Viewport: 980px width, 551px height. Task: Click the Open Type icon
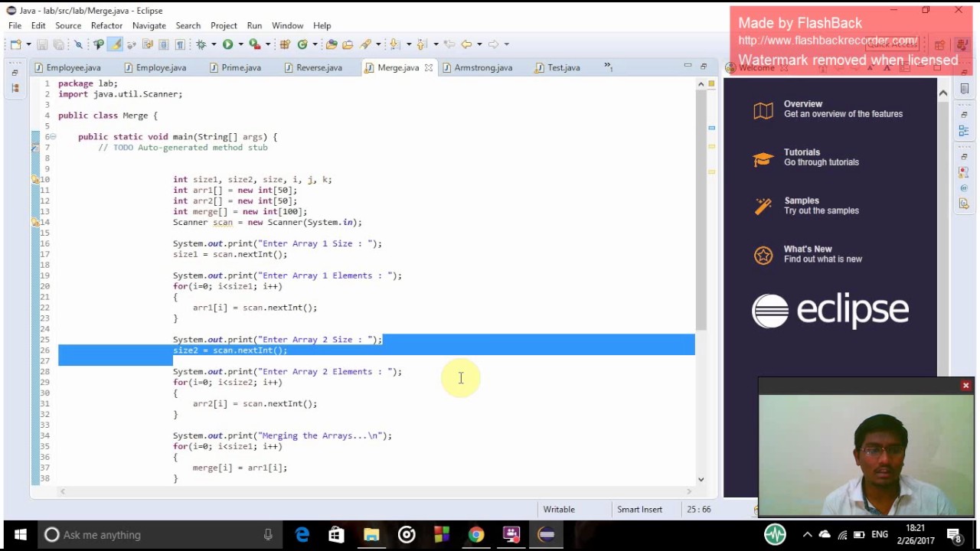coord(332,44)
